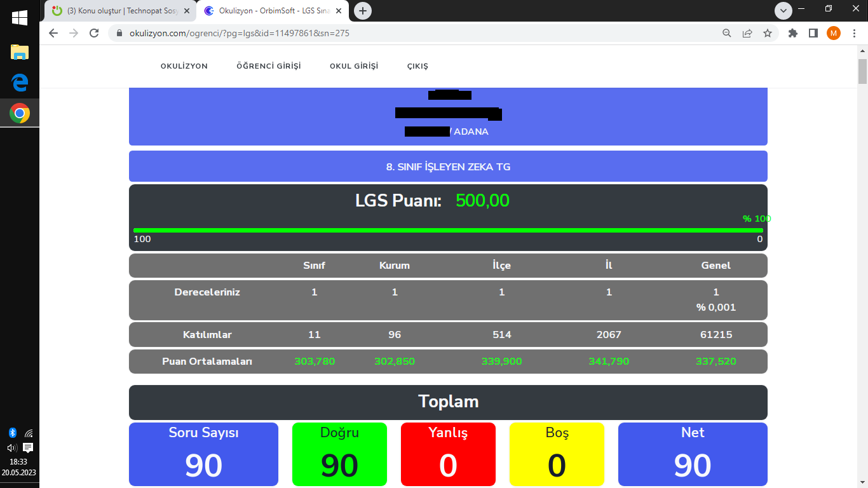Click the Katılımlar row label
868x488 pixels.
point(207,334)
